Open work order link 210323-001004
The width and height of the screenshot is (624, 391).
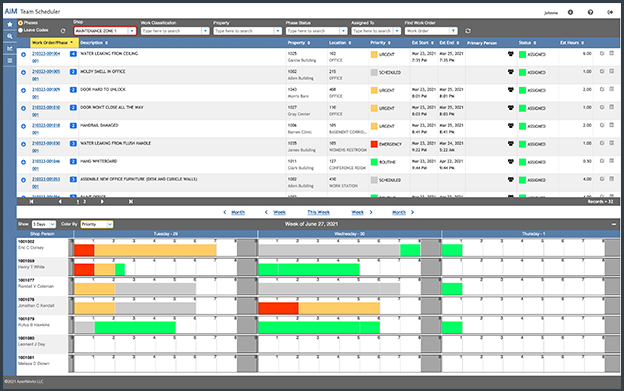[x=46, y=54]
